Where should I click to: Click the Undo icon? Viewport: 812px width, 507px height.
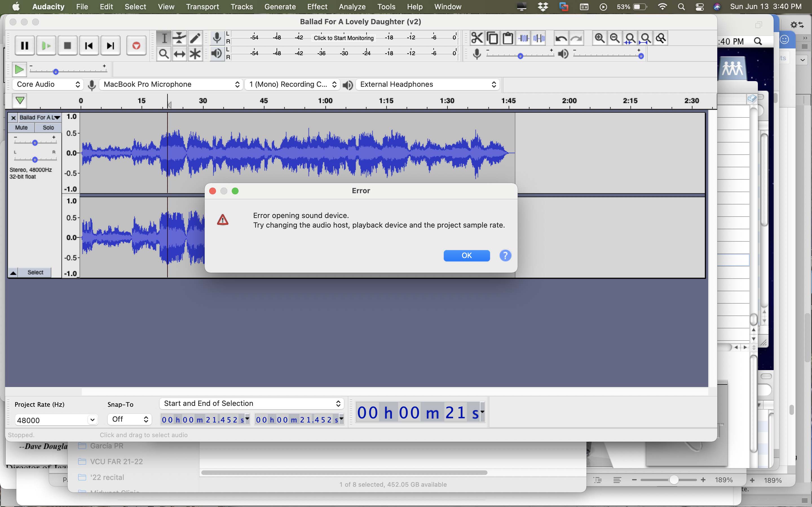point(561,38)
